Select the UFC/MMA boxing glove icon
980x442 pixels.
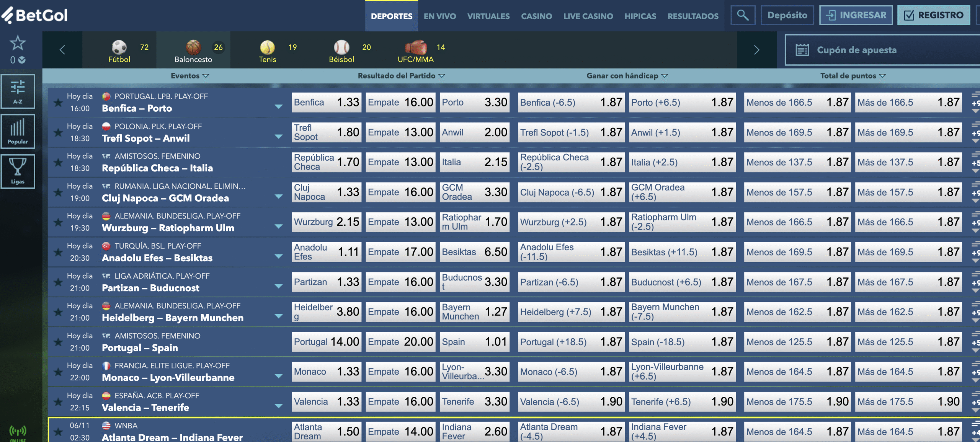(416, 47)
